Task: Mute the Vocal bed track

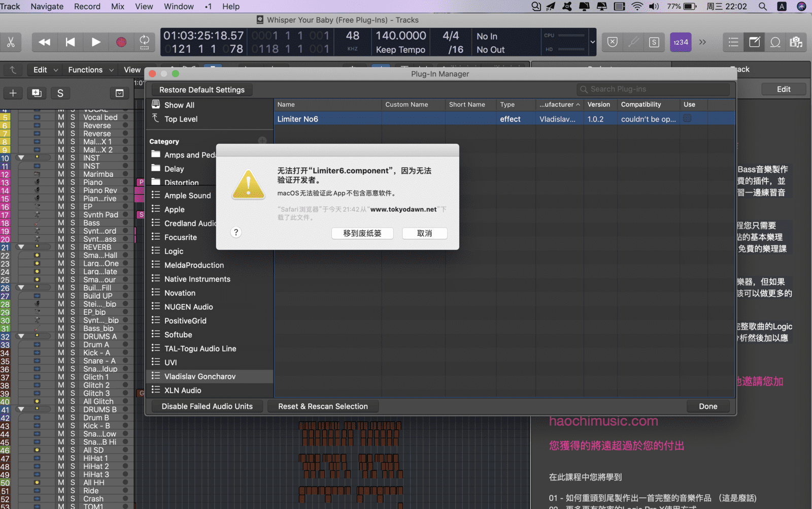Action: click(x=61, y=117)
